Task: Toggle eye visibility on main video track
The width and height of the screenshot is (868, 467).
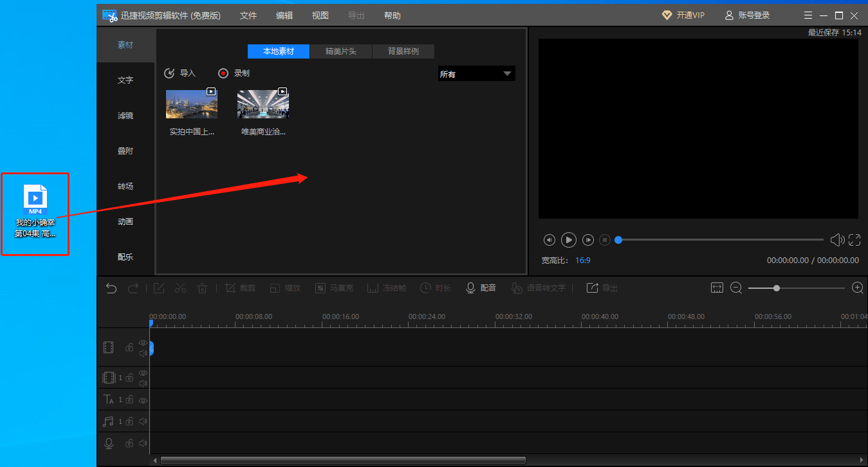Action: click(x=143, y=343)
